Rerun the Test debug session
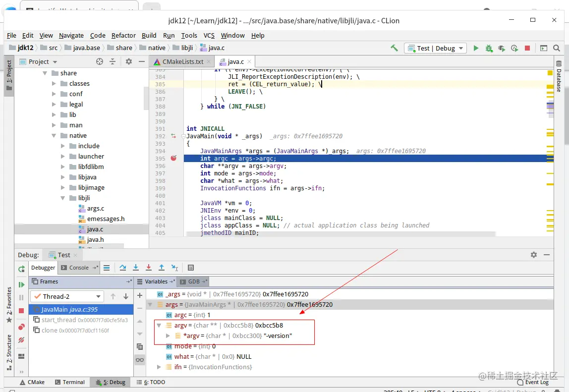Viewport: 569px width, 392px height. tap(21, 269)
